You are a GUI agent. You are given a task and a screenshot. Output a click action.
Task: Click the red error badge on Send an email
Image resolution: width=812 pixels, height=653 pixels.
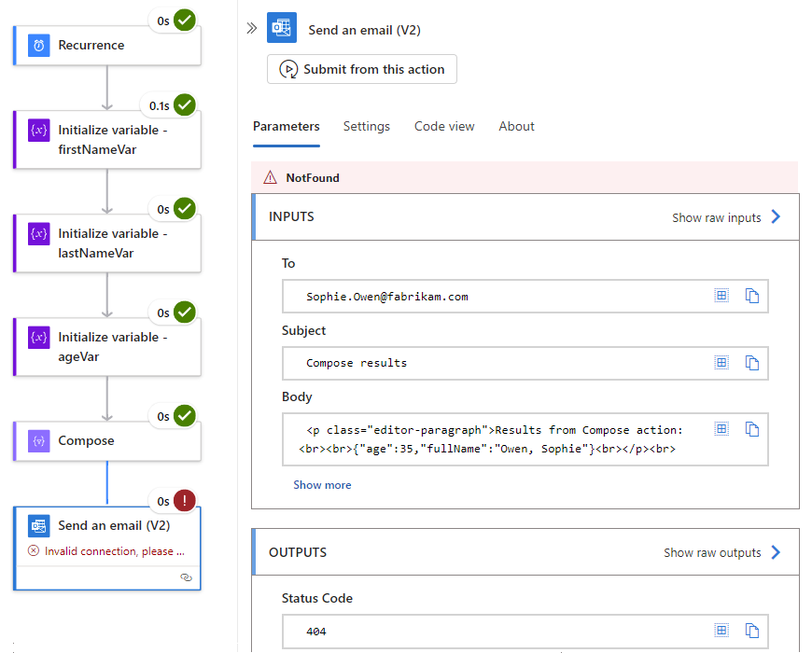click(183, 500)
